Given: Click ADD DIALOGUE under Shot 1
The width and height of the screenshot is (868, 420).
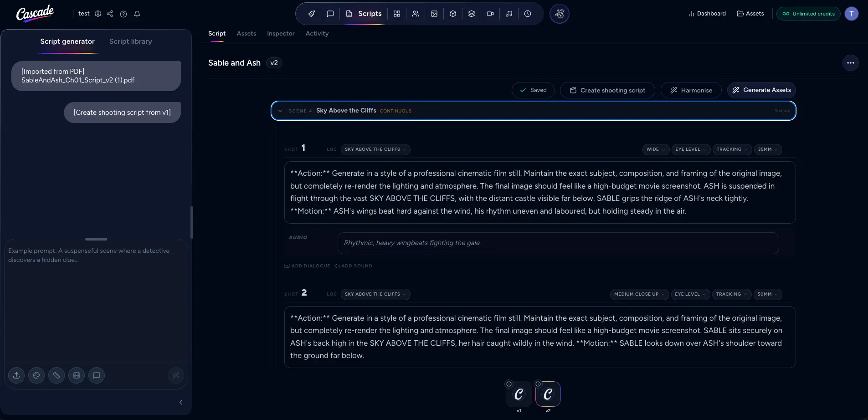Looking at the screenshot, I should [308, 266].
